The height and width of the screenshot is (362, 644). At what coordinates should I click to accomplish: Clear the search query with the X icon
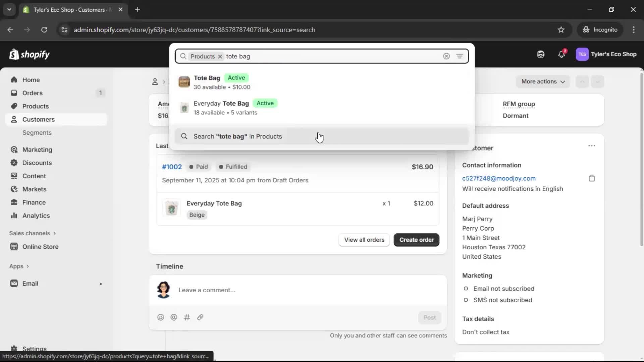(446, 56)
